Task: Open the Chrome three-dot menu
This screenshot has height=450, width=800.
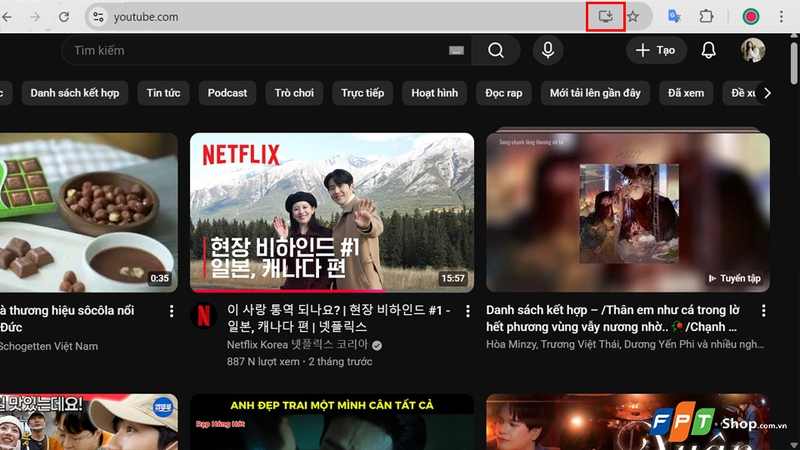Action: pos(781,16)
